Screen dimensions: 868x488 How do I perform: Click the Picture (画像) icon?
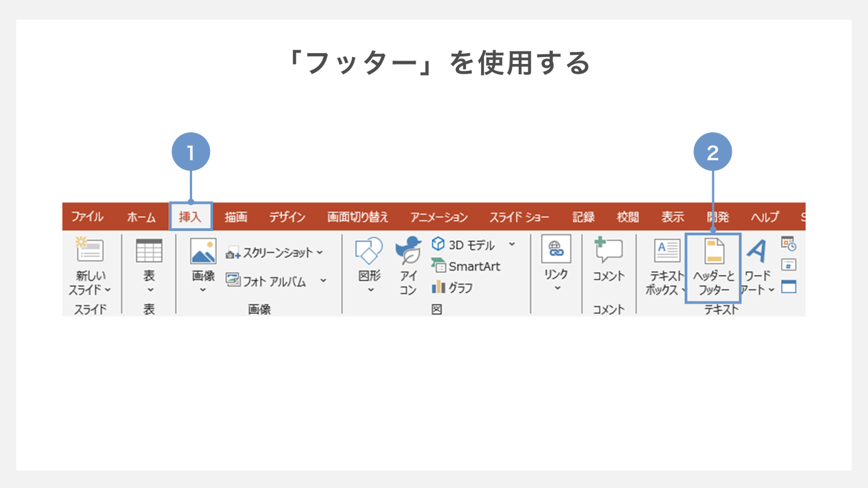pyautogui.click(x=203, y=251)
